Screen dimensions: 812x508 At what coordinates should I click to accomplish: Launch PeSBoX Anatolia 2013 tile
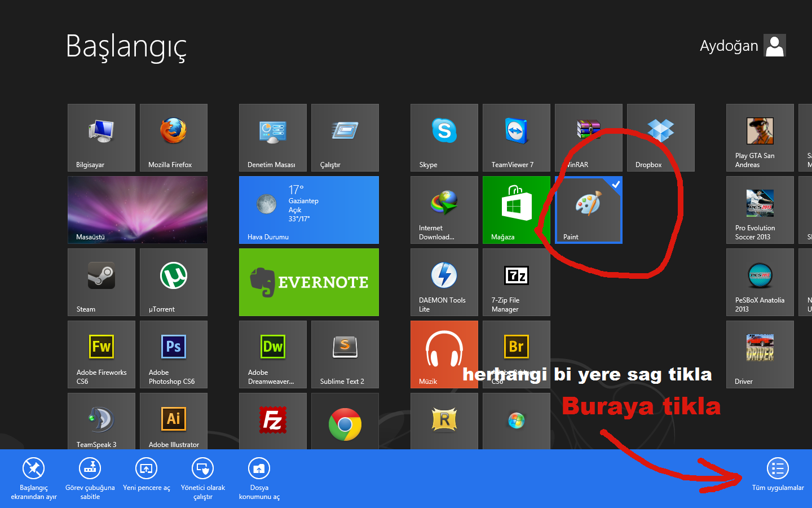760,282
